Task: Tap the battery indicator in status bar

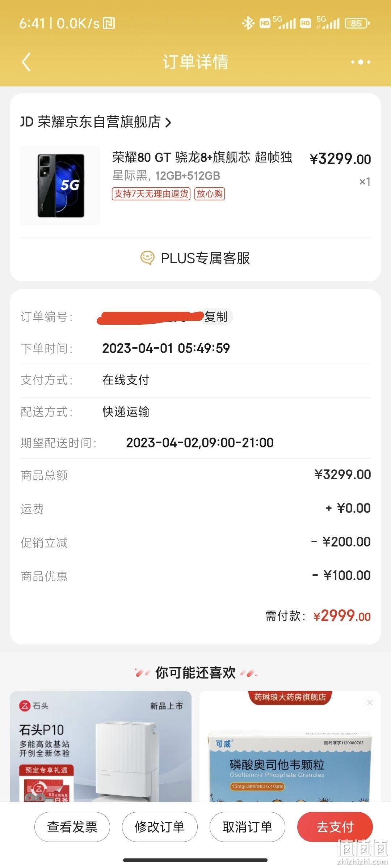Action: [x=357, y=24]
